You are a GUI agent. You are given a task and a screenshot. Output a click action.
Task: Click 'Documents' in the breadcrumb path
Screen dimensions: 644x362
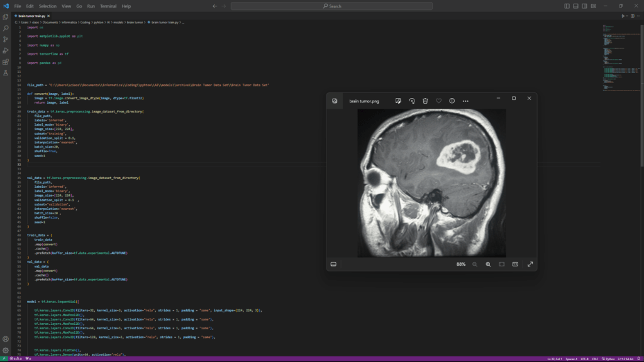point(50,23)
